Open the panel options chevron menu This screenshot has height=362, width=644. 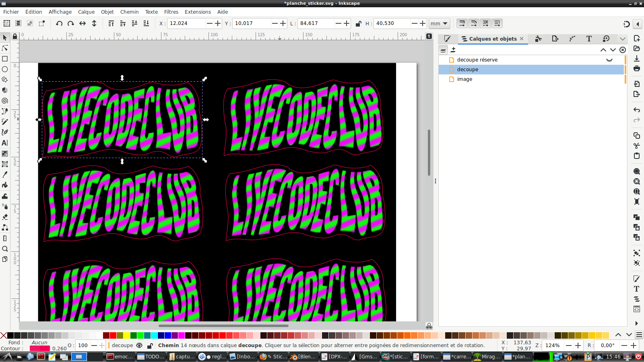(x=622, y=39)
